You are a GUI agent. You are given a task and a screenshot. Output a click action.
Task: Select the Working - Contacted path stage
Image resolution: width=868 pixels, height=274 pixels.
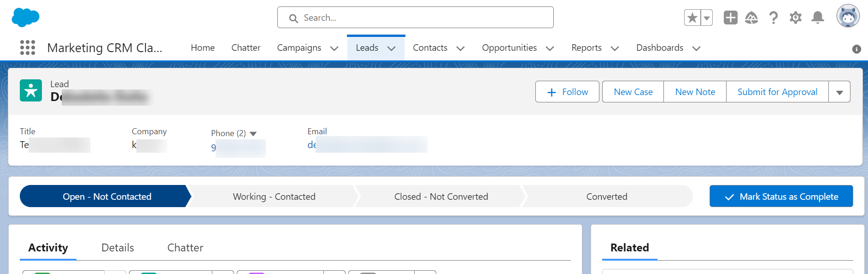[274, 197]
